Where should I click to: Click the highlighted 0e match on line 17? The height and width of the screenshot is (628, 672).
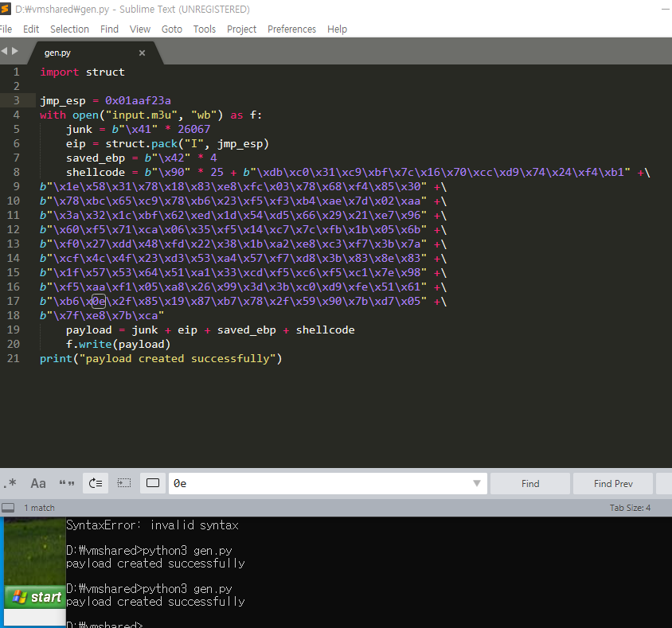(x=99, y=301)
